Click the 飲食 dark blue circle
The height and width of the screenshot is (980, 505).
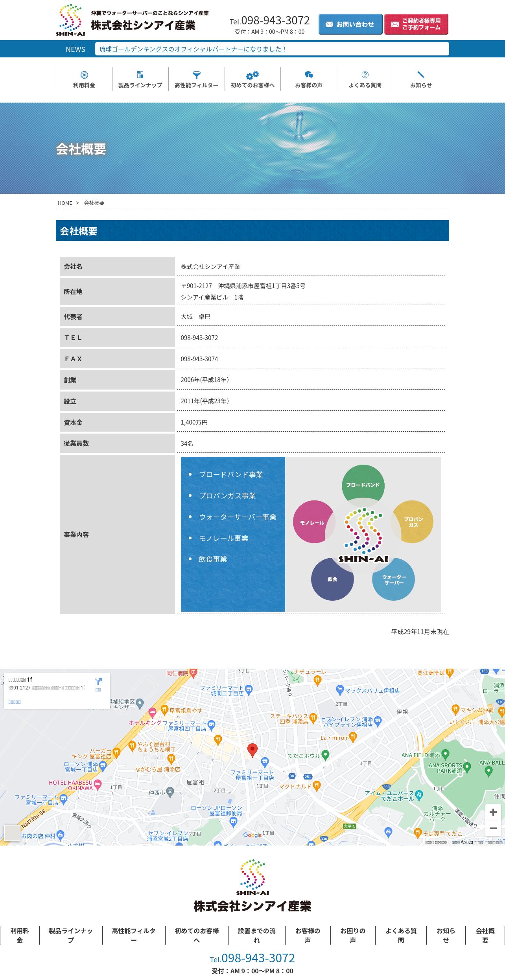click(x=332, y=579)
